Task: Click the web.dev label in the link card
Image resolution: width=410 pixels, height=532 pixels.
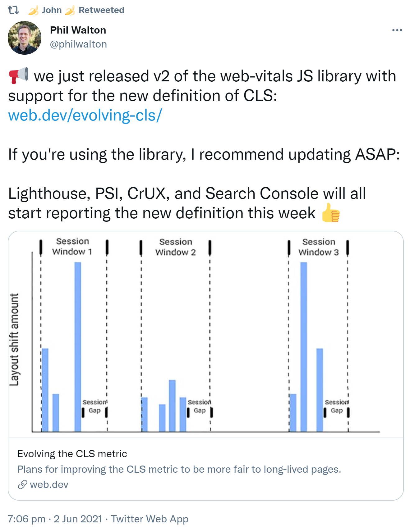Action: (49, 484)
